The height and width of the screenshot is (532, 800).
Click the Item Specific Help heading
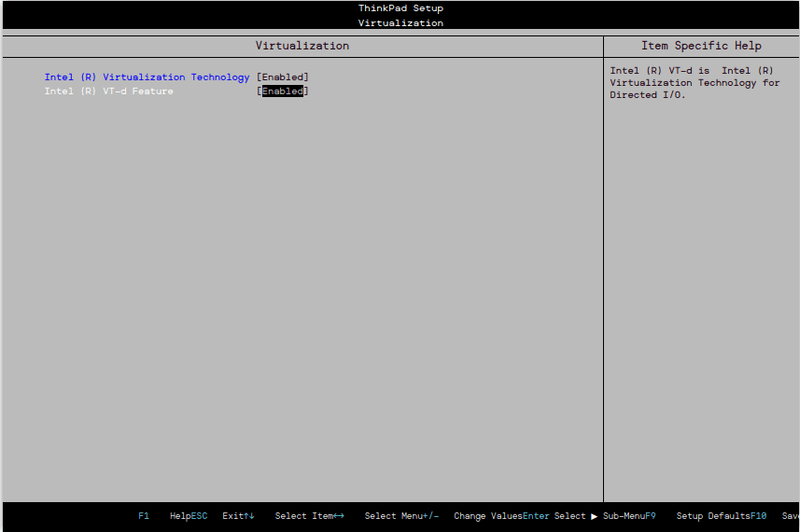coord(701,46)
